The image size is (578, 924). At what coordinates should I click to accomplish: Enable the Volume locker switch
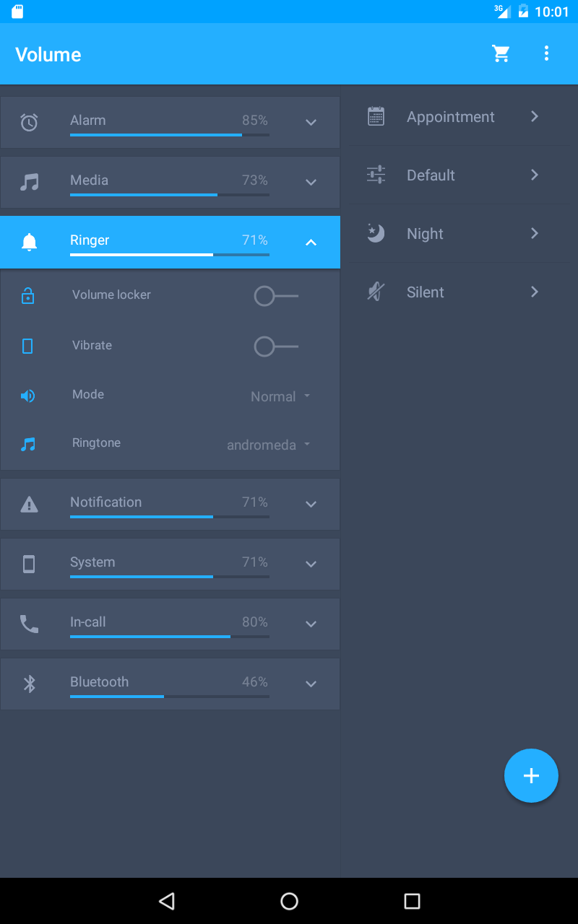point(276,296)
